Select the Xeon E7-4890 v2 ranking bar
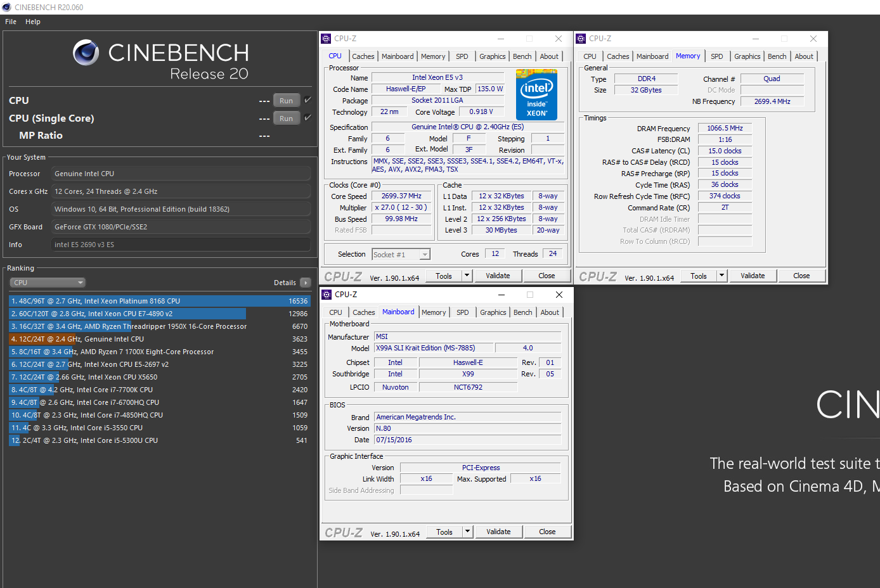Viewport: 880px width, 588px height. 160,314
